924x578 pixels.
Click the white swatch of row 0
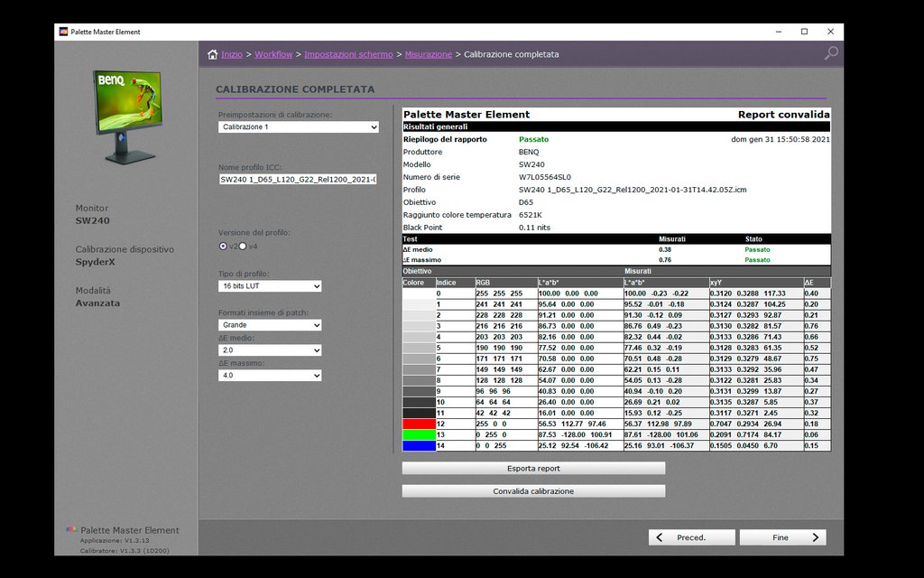[x=419, y=294]
